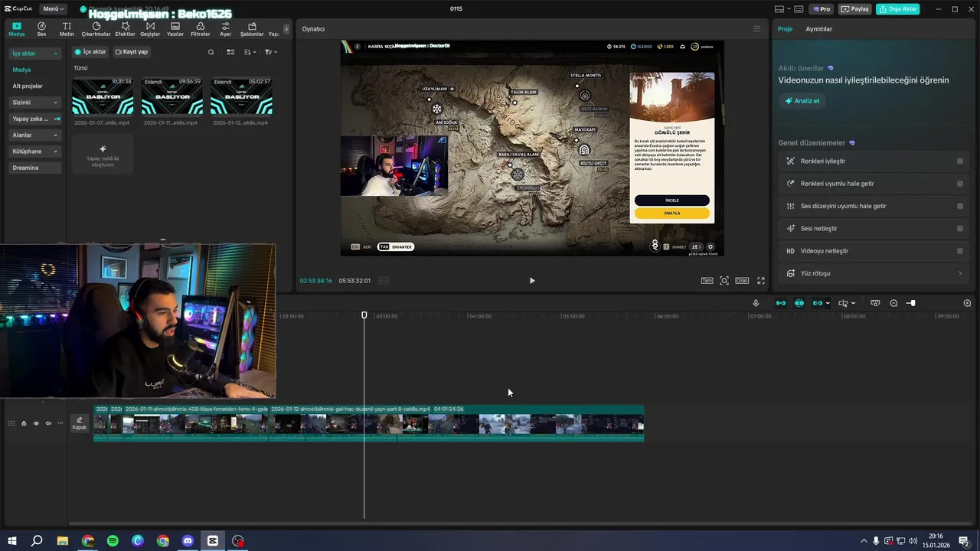Expand the Sizinki section in sidebar
980x551 pixels.
point(35,103)
